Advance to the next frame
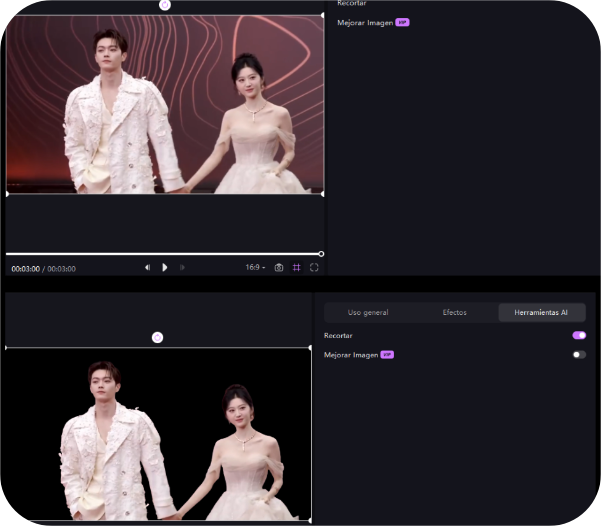The image size is (601, 526). tap(182, 268)
